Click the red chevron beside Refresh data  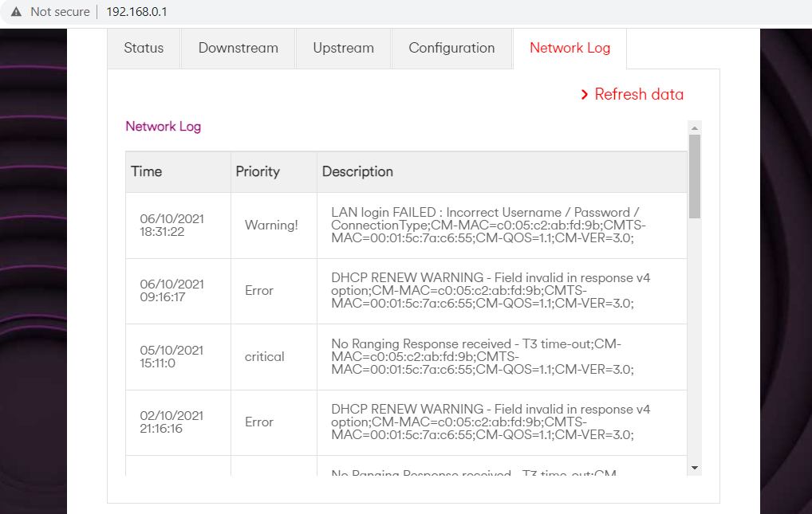pos(585,95)
